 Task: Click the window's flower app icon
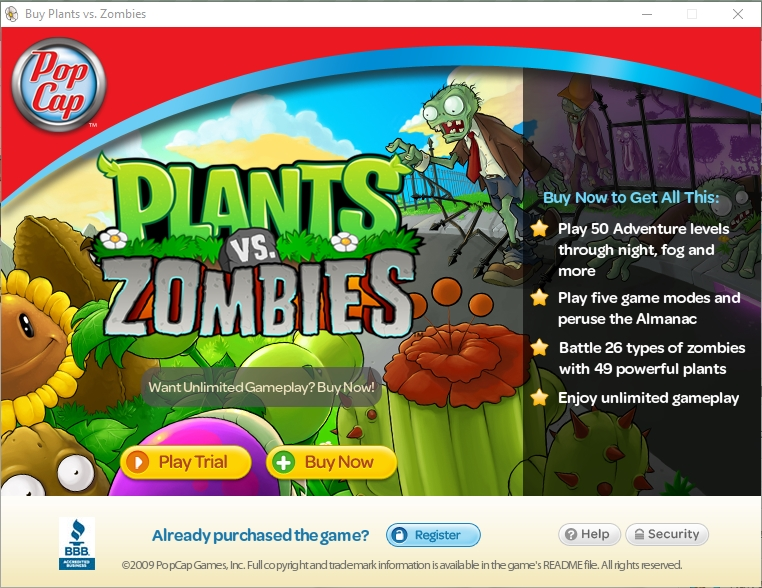click(x=11, y=14)
